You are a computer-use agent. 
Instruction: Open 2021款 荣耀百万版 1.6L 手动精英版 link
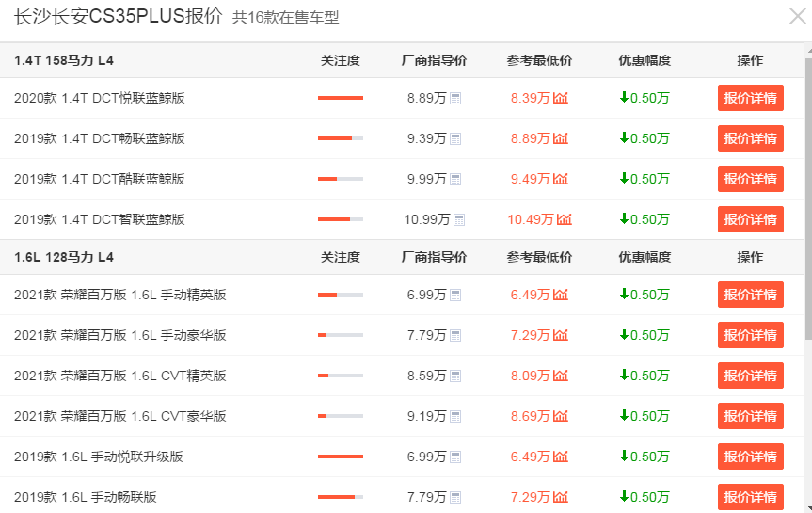[x=120, y=295]
